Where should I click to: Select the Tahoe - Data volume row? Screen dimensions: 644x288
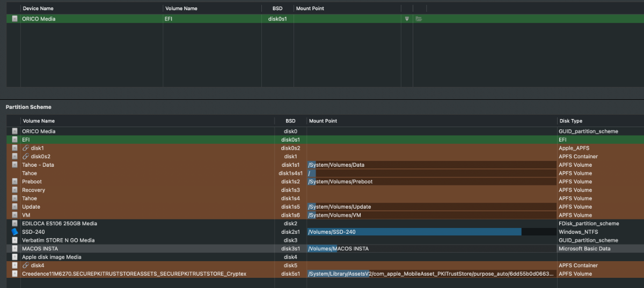tap(38, 165)
